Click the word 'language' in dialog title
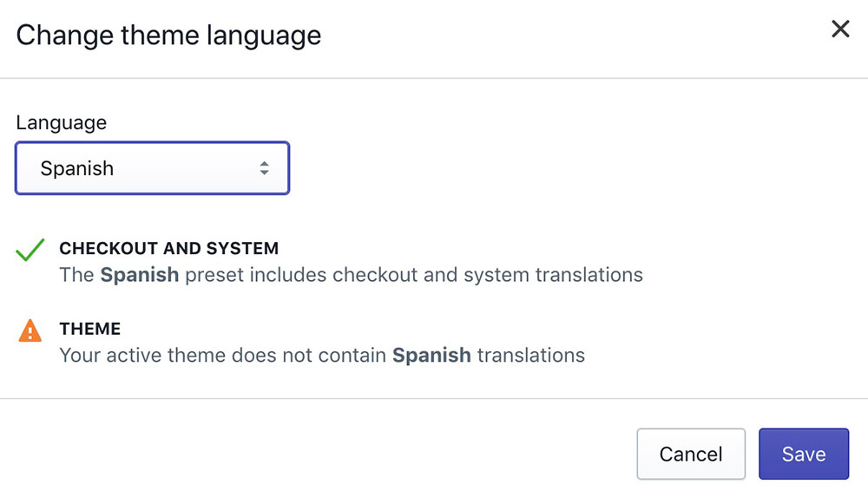 point(264,36)
